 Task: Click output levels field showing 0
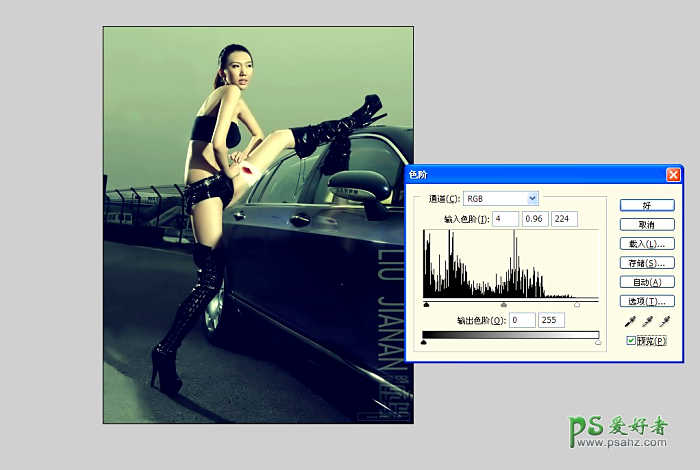point(522,320)
